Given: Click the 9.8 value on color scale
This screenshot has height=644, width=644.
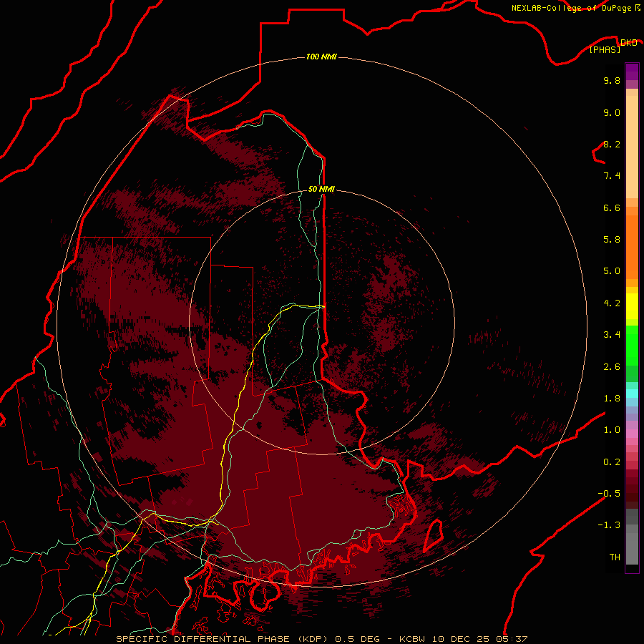Looking at the screenshot, I should point(612,80).
